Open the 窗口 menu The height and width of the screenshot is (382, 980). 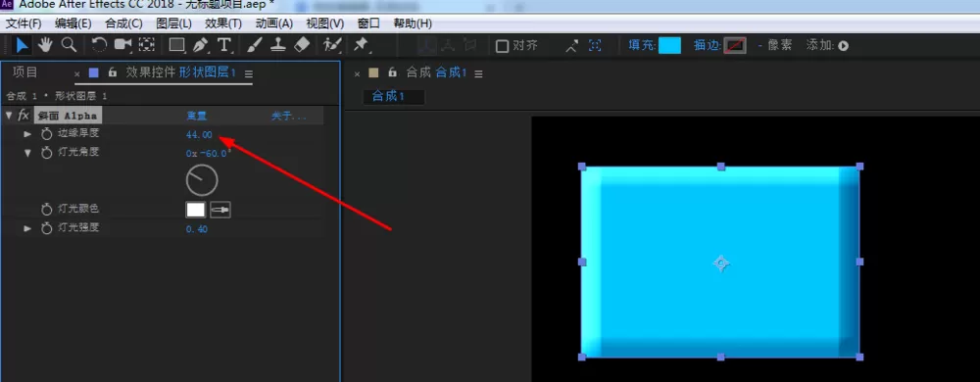[x=368, y=24]
